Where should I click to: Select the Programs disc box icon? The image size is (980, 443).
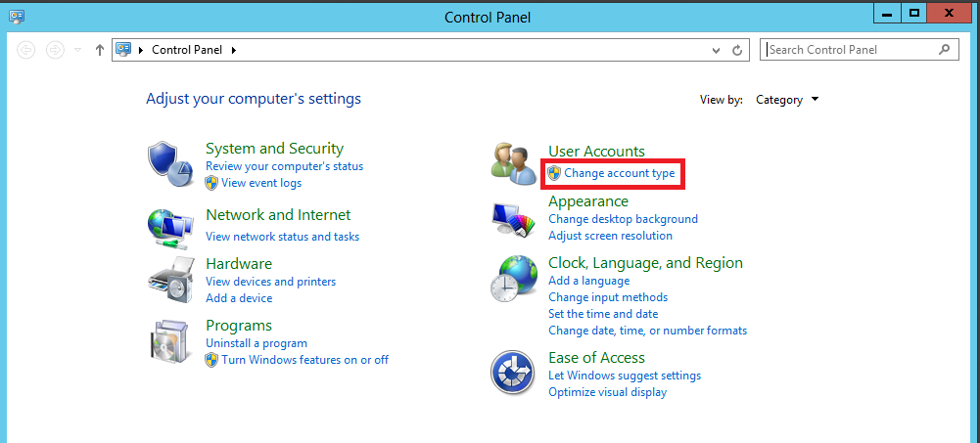[x=170, y=342]
